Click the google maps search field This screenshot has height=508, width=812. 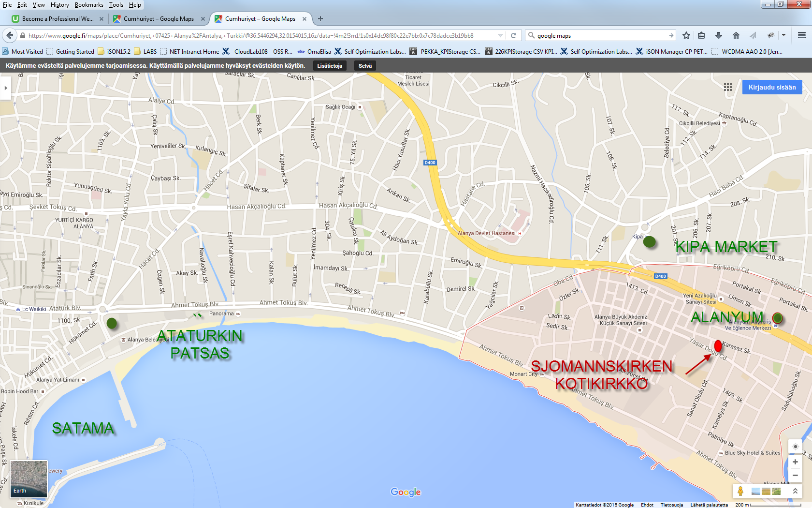pyautogui.click(x=599, y=35)
